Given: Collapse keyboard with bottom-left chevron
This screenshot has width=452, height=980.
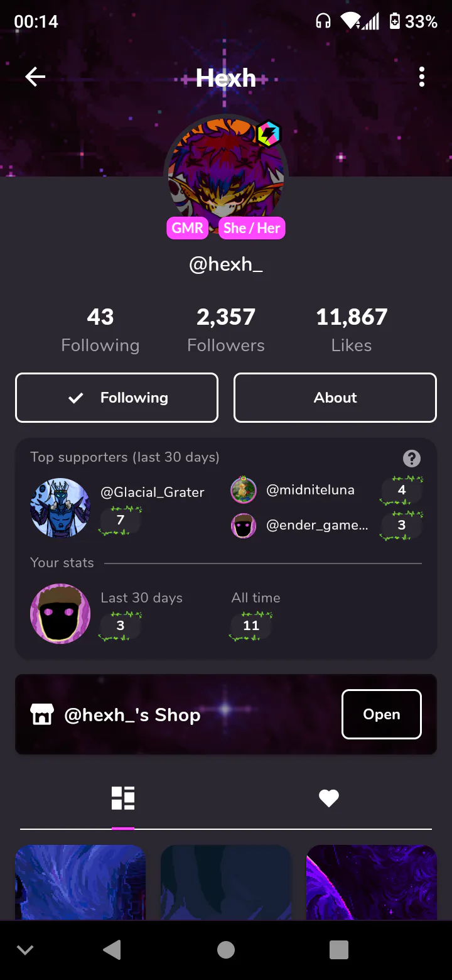Looking at the screenshot, I should [x=25, y=950].
